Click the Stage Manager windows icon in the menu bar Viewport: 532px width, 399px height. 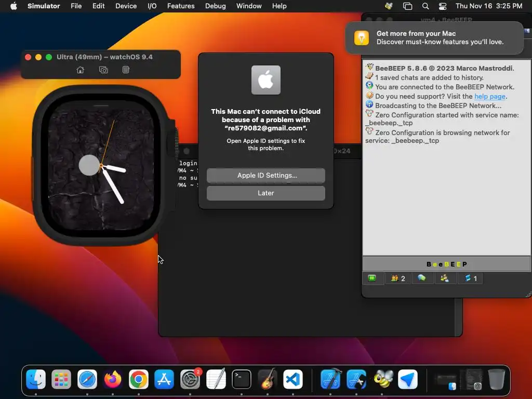click(407, 6)
